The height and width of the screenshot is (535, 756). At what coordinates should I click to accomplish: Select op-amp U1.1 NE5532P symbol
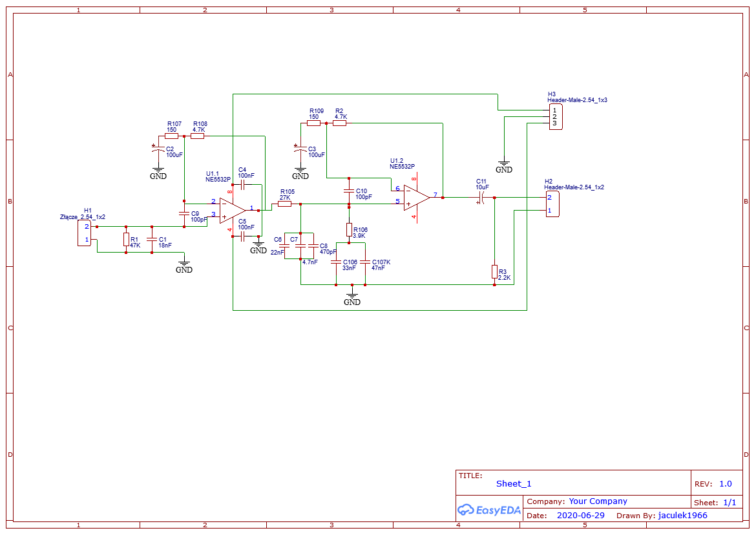pos(233,211)
